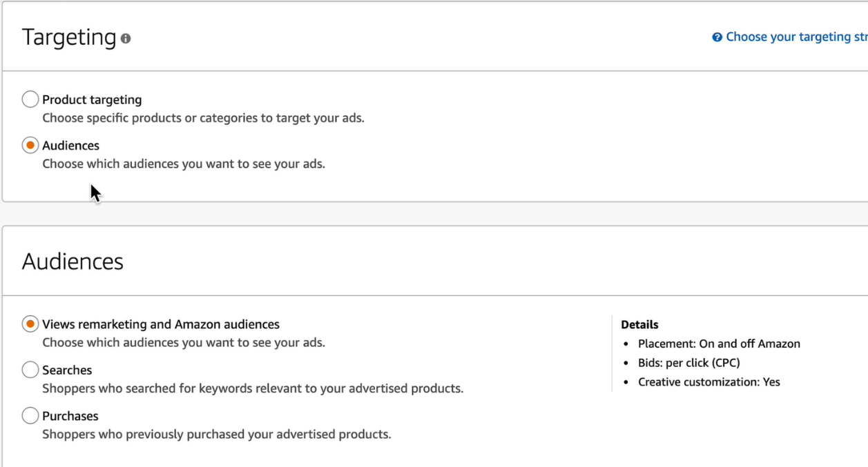Click the info icon beside Targeting heading

pos(126,39)
